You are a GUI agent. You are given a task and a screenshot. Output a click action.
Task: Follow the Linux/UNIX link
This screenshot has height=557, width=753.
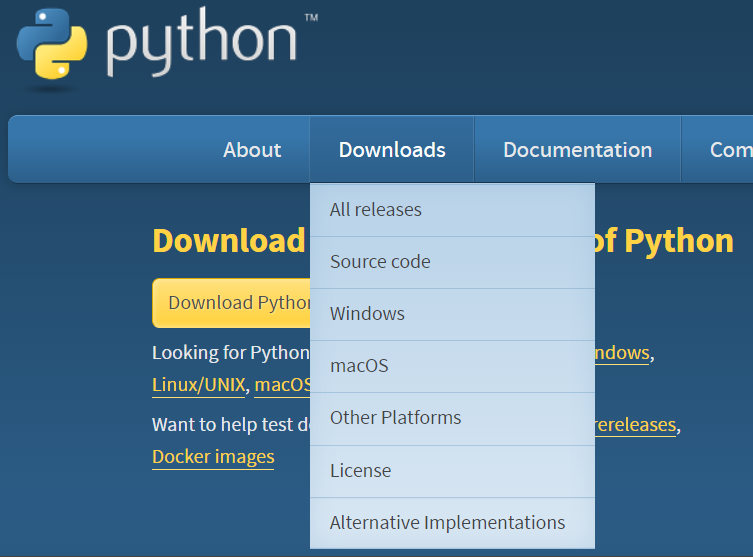point(198,385)
